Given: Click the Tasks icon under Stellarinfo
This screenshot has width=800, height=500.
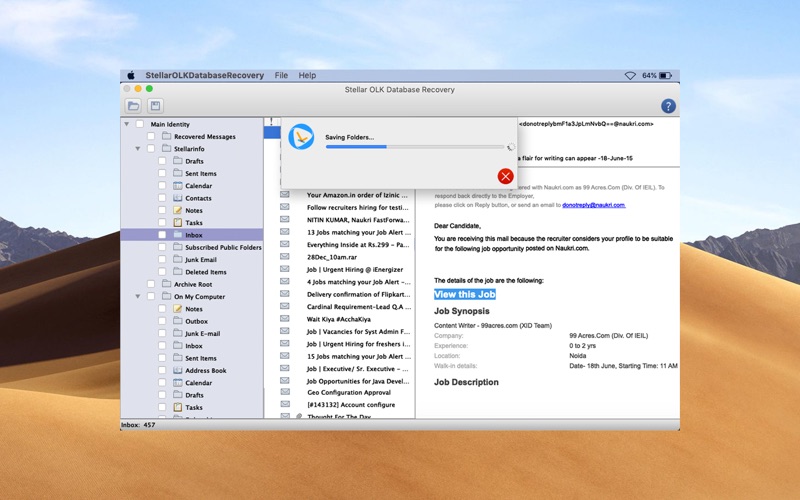Looking at the screenshot, I should tap(178, 222).
